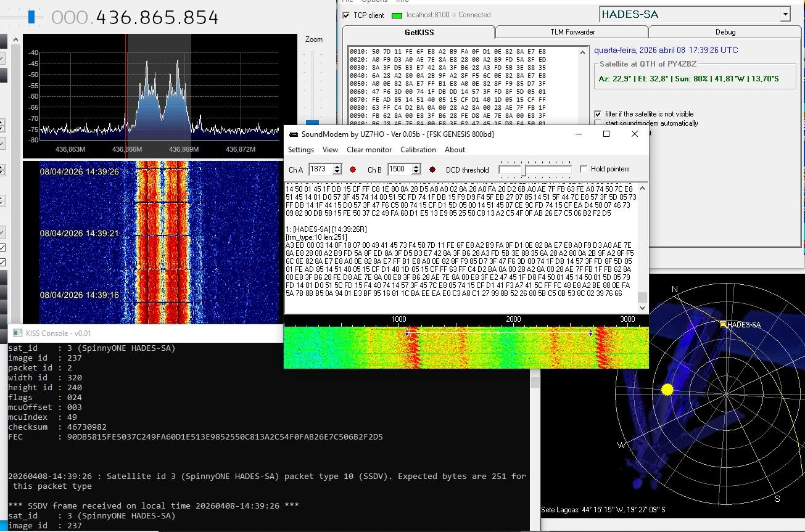Adjust the DCD threshold slider

(x=524, y=170)
